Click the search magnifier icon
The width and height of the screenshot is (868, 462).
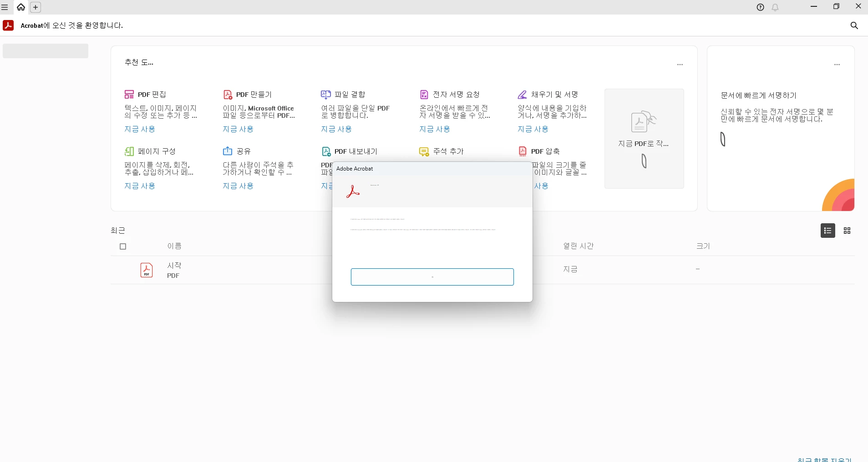(854, 25)
